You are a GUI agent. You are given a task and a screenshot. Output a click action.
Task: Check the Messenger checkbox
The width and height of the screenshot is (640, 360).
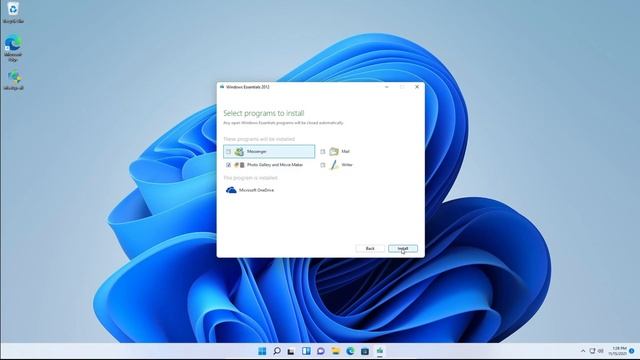pyautogui.click(x=229, y=151)
